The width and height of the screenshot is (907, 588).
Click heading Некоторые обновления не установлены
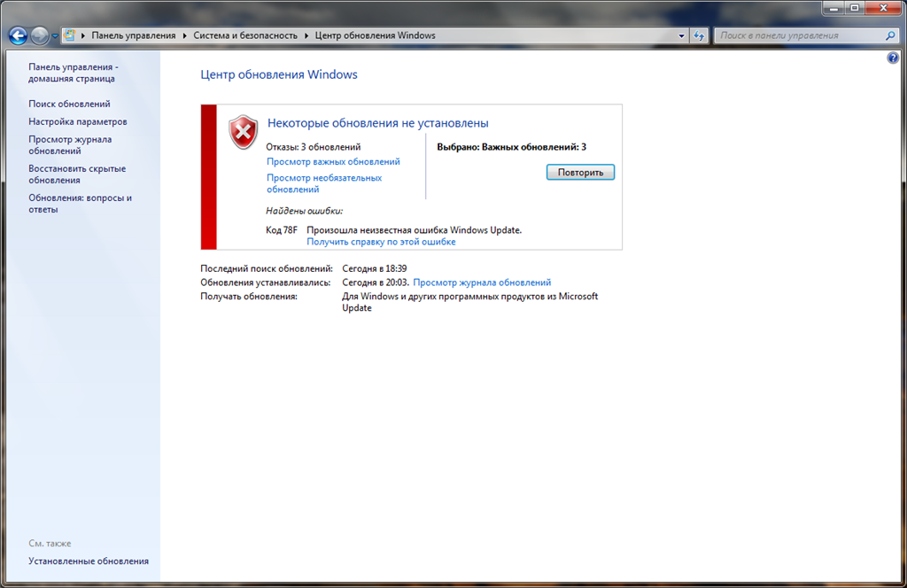(377, 123)
